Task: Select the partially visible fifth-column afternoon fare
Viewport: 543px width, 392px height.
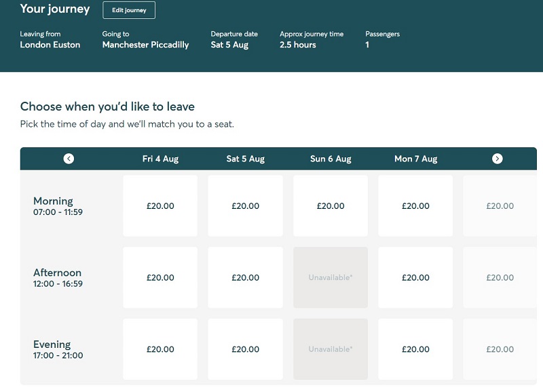Action: point(500,277)
